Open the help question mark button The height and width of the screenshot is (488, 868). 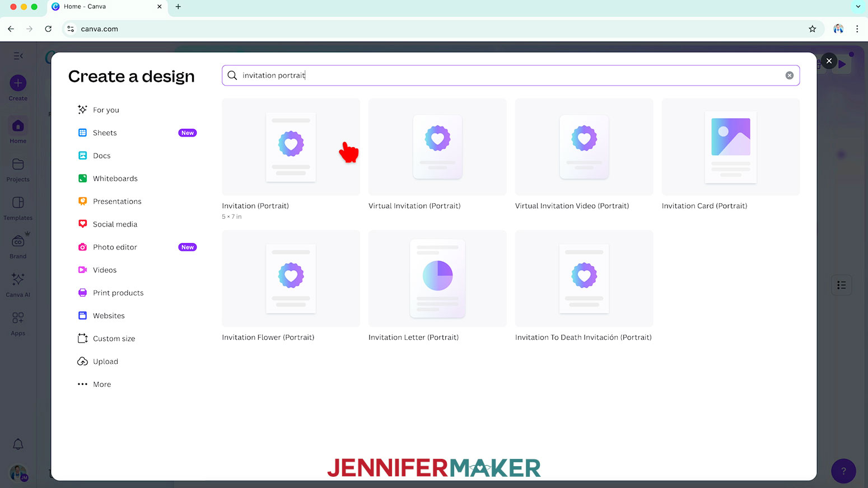[843, 471]
